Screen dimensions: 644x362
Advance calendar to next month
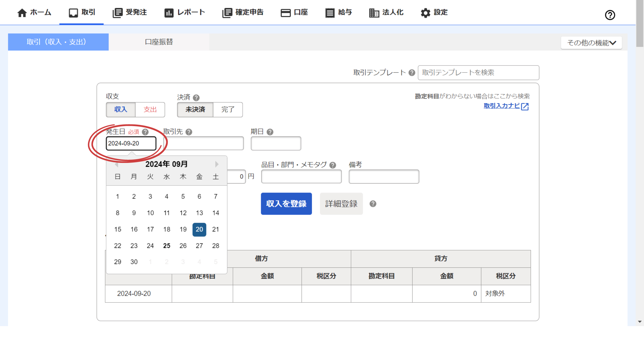pos(217,164)
